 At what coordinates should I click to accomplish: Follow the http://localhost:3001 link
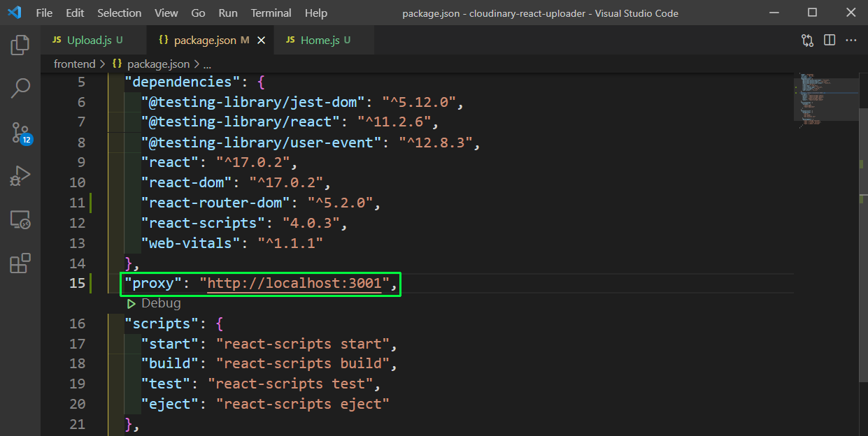click(294, 283)
